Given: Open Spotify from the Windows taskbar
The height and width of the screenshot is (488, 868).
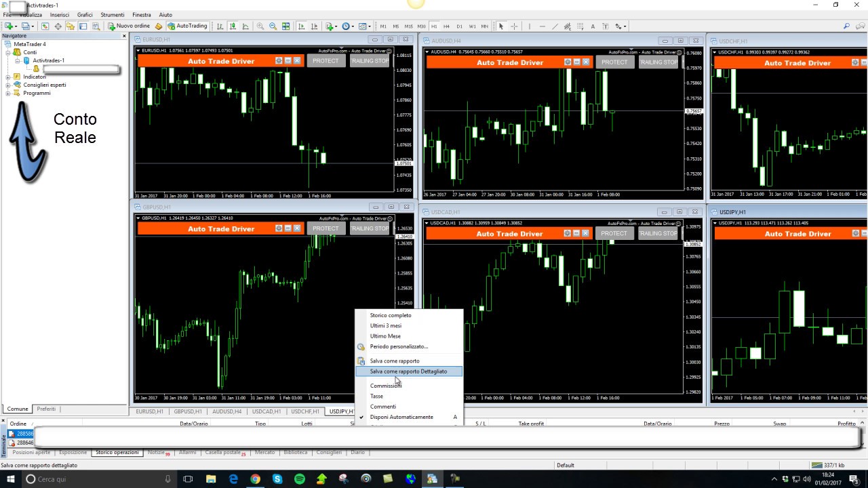Looking at the screenshot, I should click(300, 479).
